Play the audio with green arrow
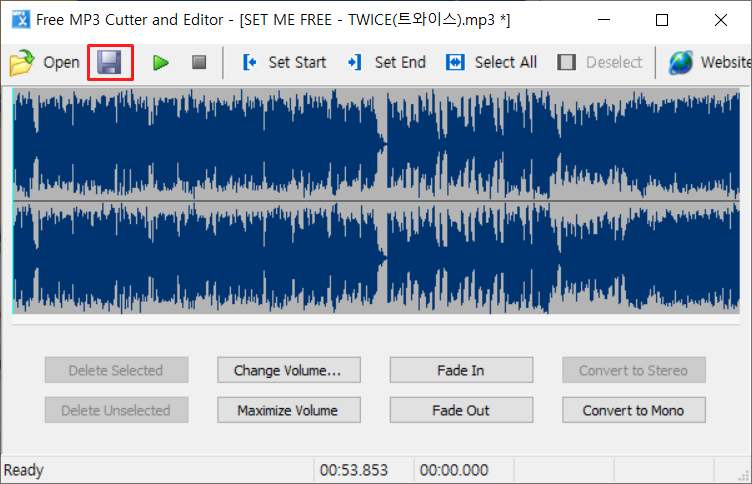The image size is (752, 484). [161, 62]
